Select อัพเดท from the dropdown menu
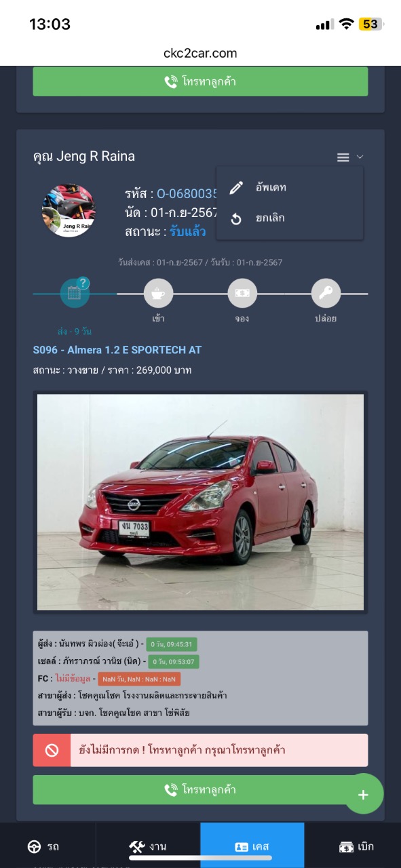Image resolution: width=401 pixels, height=868 pixels. pyautogui.click(x=290, y=187)
